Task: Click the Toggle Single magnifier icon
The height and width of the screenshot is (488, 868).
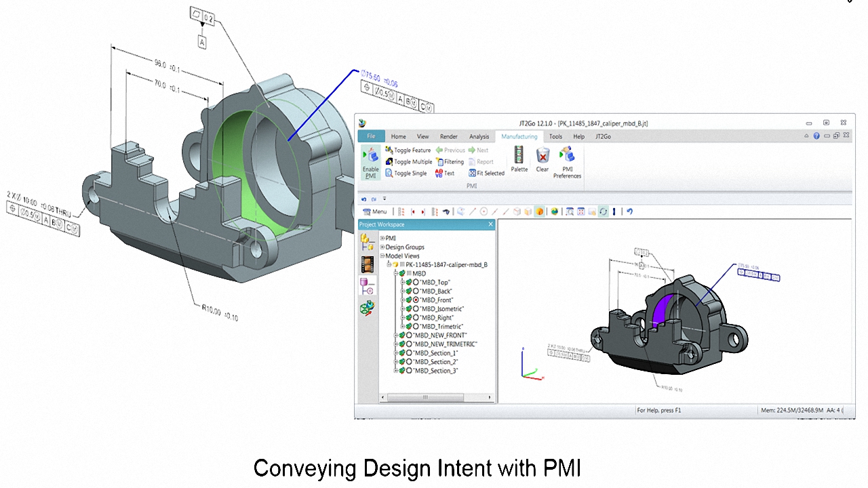Action: tap(389, 173)
